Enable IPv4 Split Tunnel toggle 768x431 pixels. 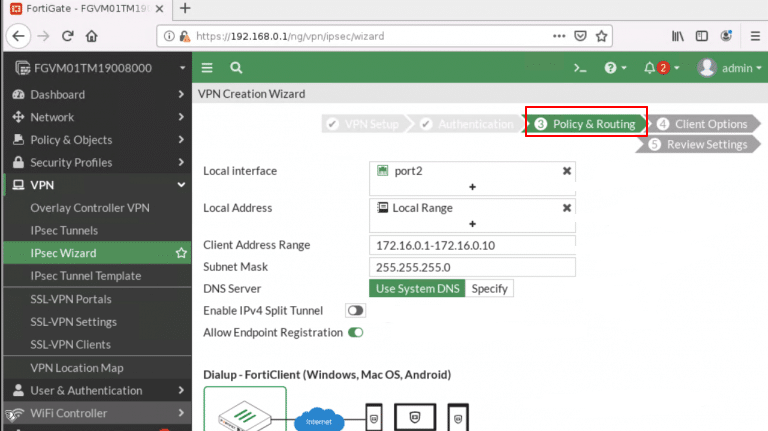[355, 311]
